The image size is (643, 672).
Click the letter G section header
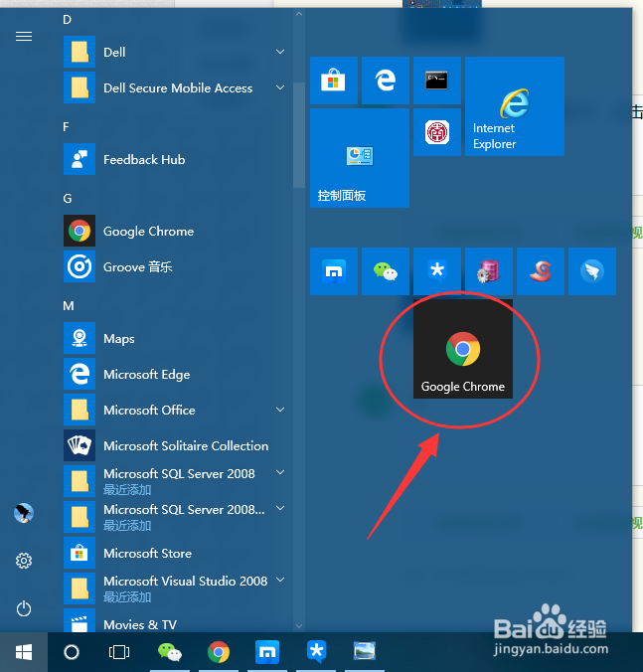[x=68, y=199]
